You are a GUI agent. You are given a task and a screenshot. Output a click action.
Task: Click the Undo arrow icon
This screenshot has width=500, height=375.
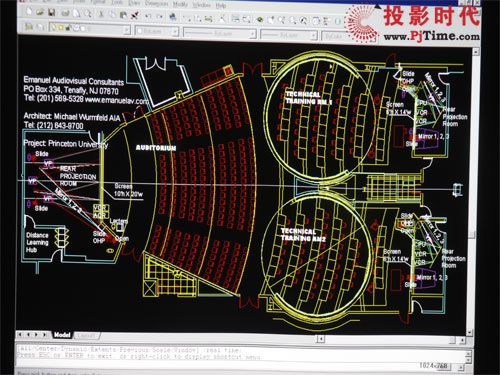point(148,16)
